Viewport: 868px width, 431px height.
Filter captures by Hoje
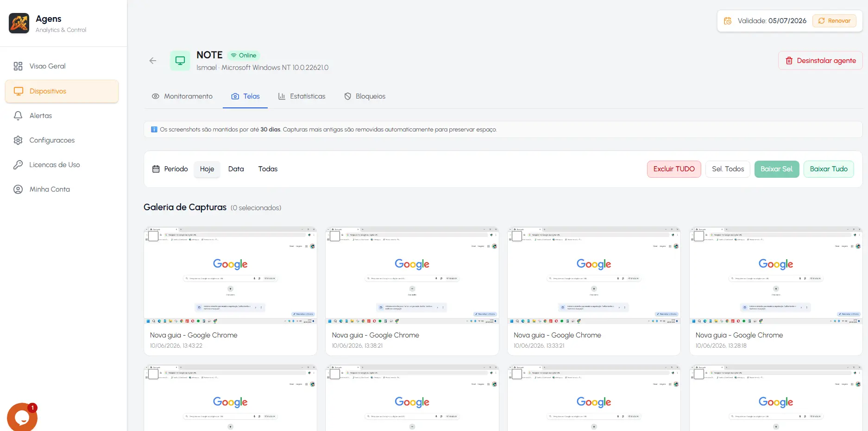(x=207, y=169)
